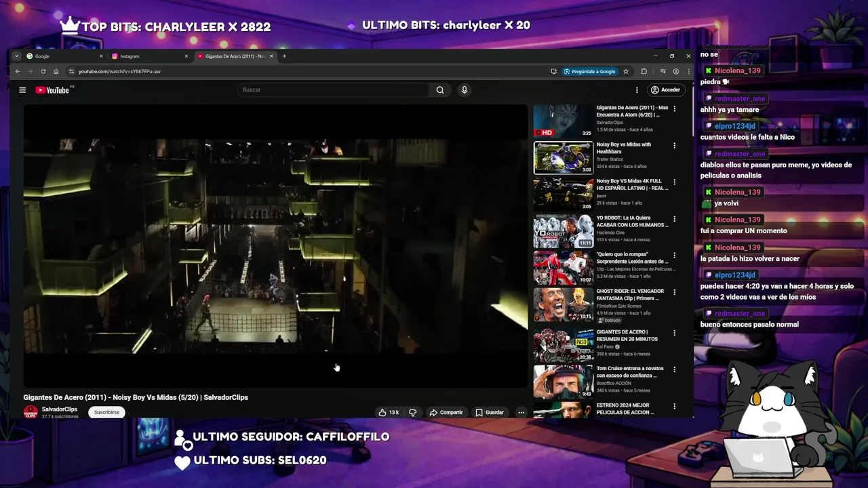
Task: Open Tom Cruise entrena a novatos video
Action: pos(630,371)
